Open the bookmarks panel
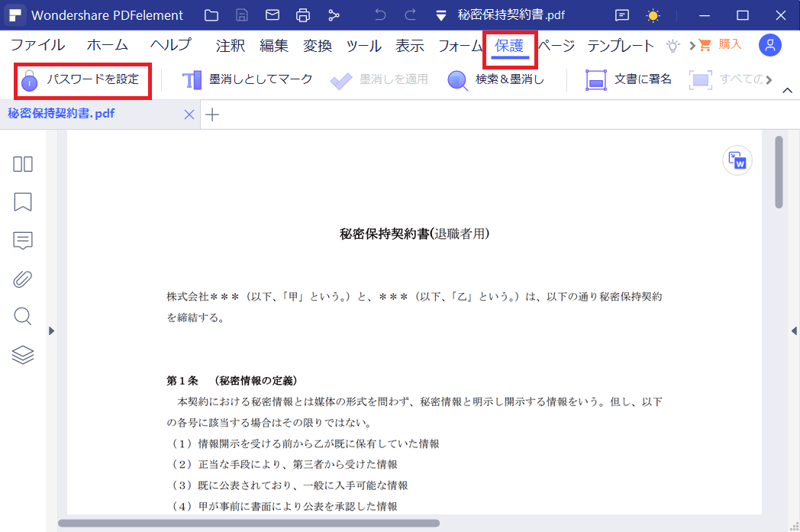Image resolution: width=800 pixels, height=532 pixels. click(23, 202)
